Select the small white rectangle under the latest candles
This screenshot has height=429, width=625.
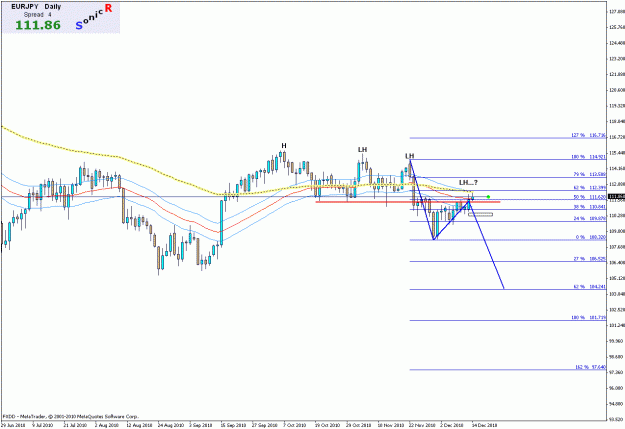pyautogui.click(x=480, y=214)
